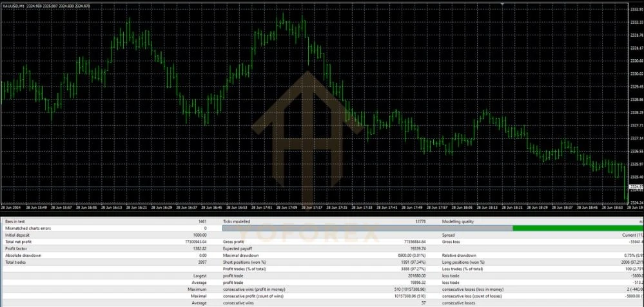644x307 pixels.
Task: Click the XAUUSD,M1 chart title text
Action: tap(13, 6)
